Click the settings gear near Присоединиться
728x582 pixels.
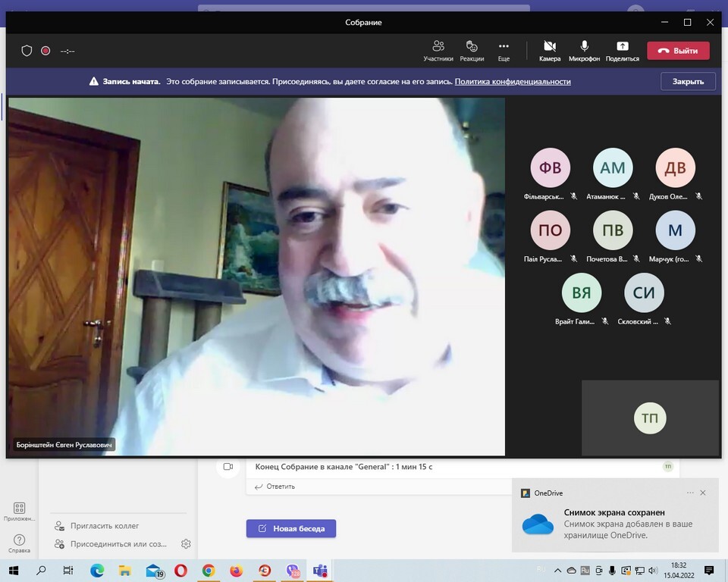click(186, 543)
